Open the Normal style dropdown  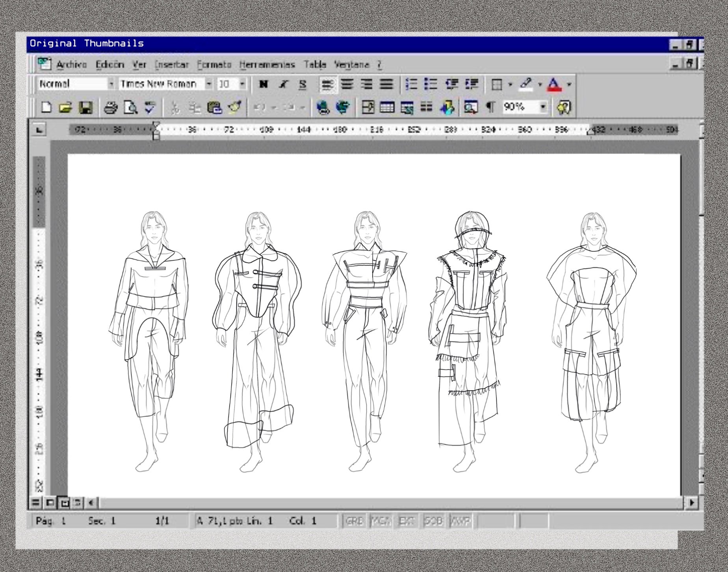click(x=111, y=84)
